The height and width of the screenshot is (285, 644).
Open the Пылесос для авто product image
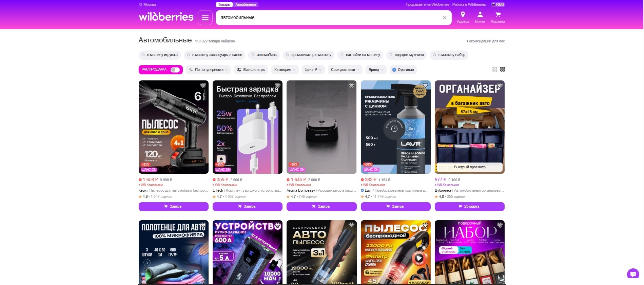[174, 127]
